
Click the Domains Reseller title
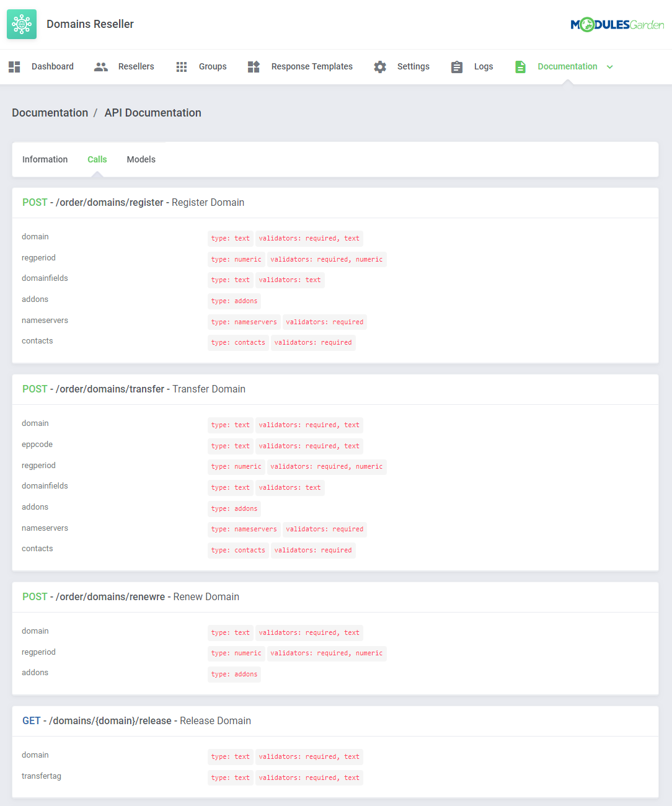91,24
